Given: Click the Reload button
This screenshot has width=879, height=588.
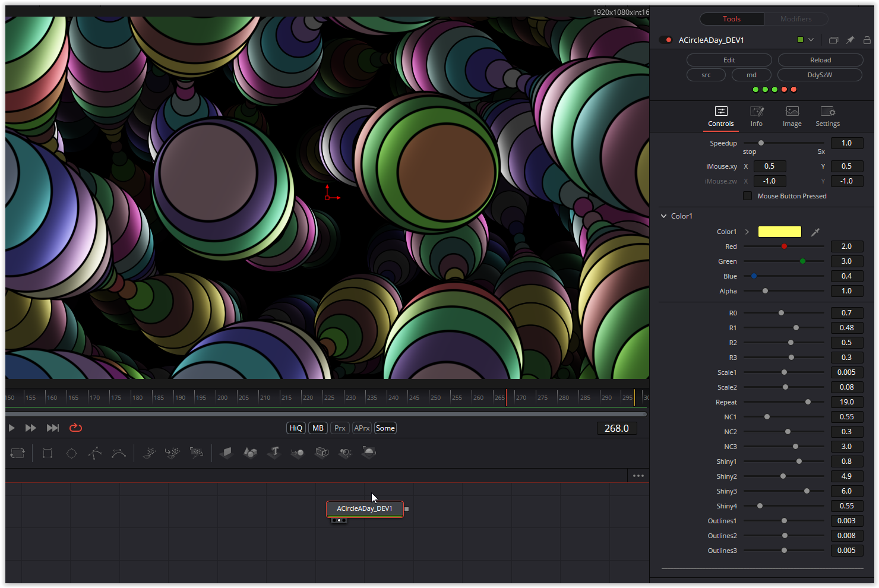Looking at the screenshot, I should [x=820, y=60].
